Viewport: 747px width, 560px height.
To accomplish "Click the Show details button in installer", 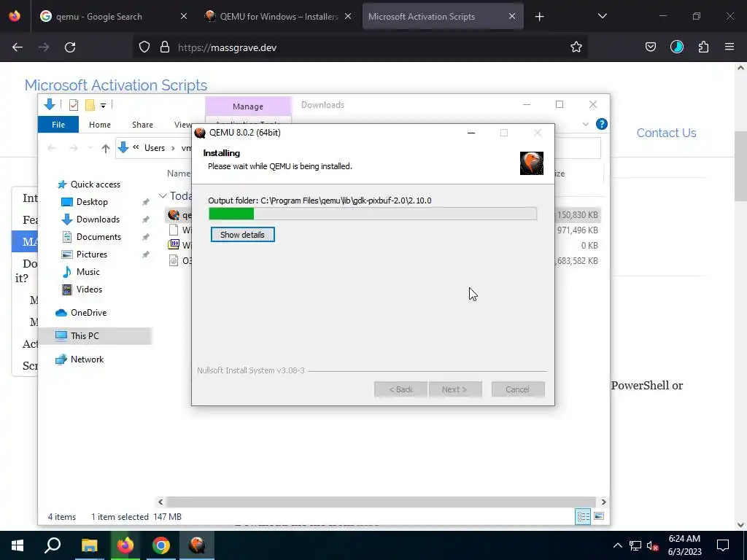I will click(x=242, y=235).
